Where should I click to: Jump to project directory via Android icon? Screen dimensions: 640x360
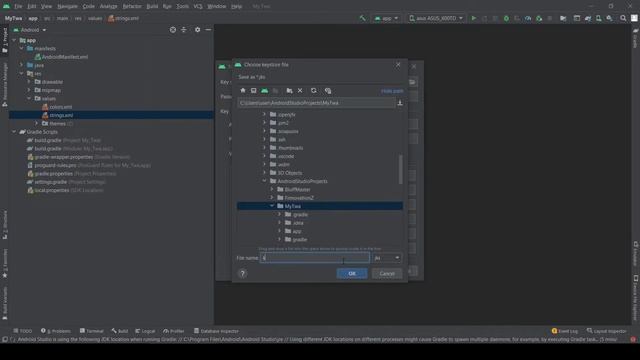pyautogui.click(x=264, y=91)
